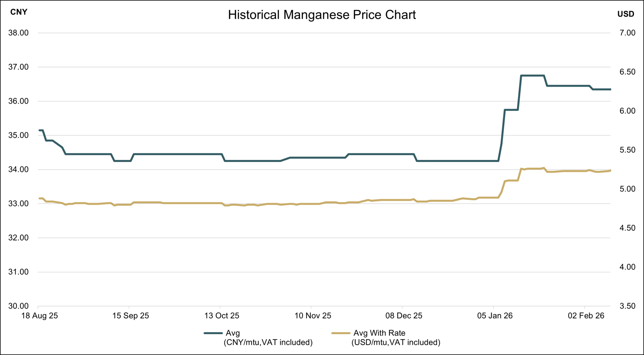Click the 7.00 value on USD axis
This screenshot has width=644, height=355.
pos(628,33)
